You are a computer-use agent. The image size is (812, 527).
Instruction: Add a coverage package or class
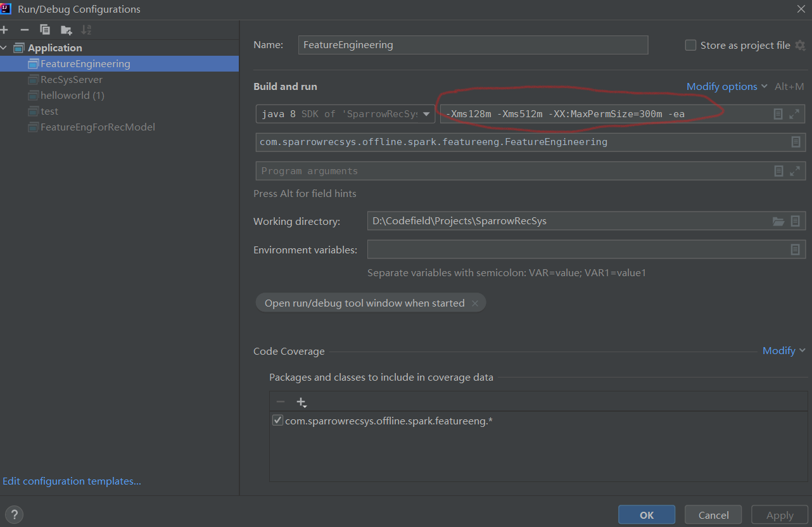(x=301, y=402)
